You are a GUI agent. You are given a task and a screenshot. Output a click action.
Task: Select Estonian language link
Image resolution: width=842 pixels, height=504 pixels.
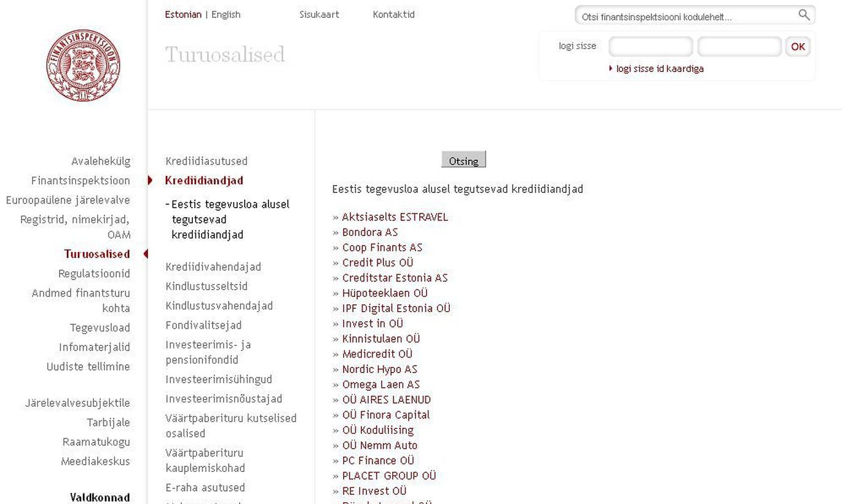[x=183, y=15]
